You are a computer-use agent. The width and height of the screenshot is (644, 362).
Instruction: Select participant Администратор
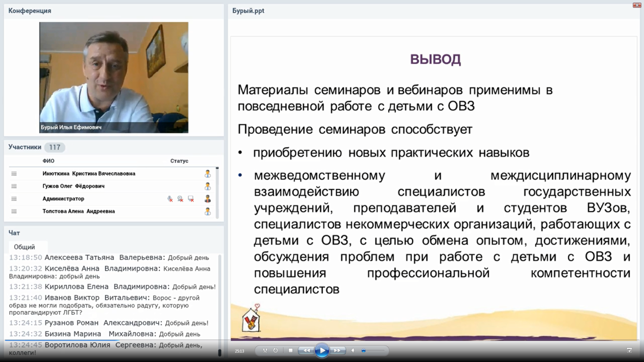(x=63, y=199)
